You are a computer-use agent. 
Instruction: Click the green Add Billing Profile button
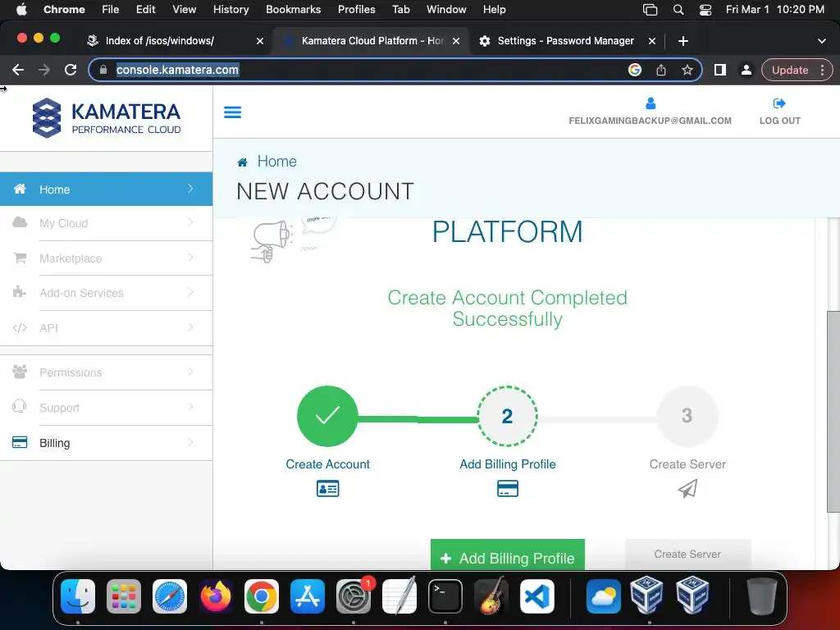507,555
